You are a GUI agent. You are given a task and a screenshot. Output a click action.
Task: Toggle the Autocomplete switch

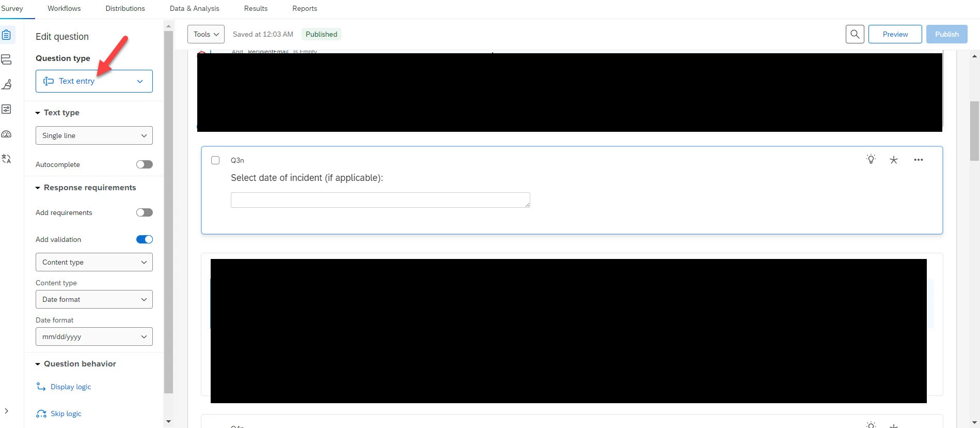[x=145, y=164]
